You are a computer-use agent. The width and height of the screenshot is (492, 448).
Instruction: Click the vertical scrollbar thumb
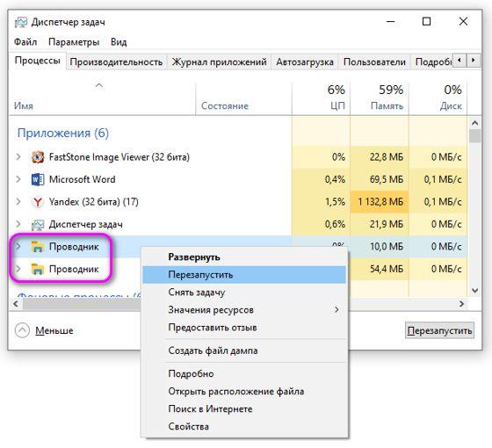474,136
